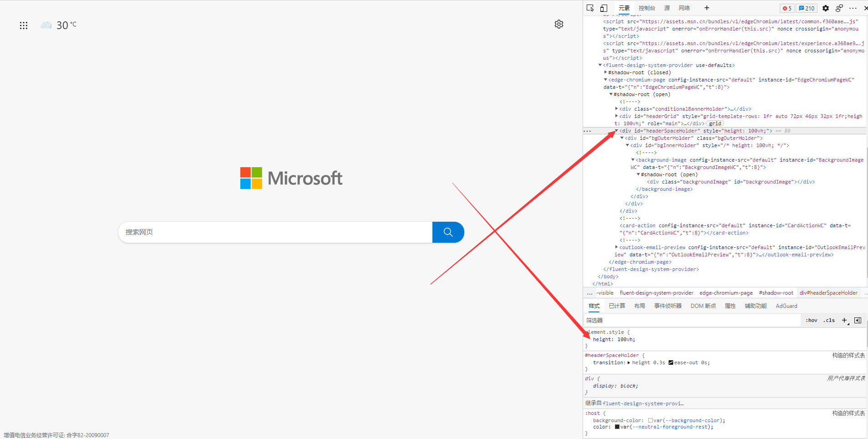
Task: Close the DevTools panel
Action: (865, 8)
